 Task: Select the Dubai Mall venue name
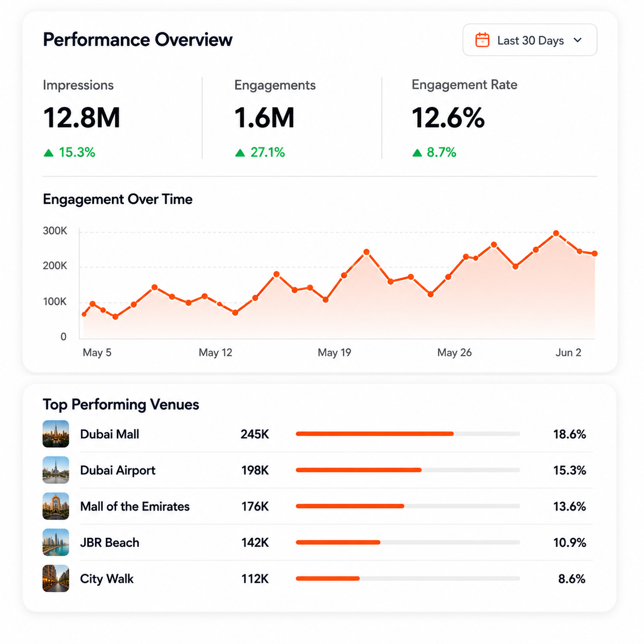109,434
